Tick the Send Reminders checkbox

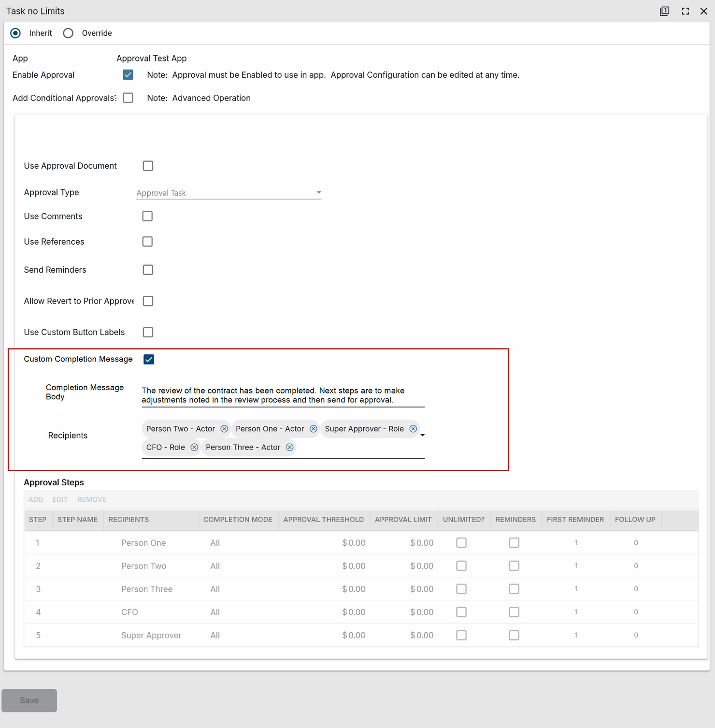coord(148,270)
